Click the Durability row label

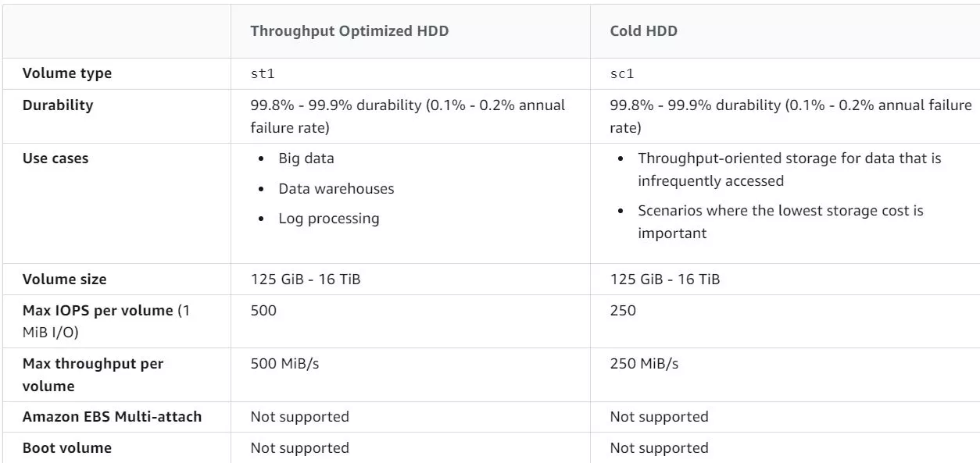(x=58, y=105)
